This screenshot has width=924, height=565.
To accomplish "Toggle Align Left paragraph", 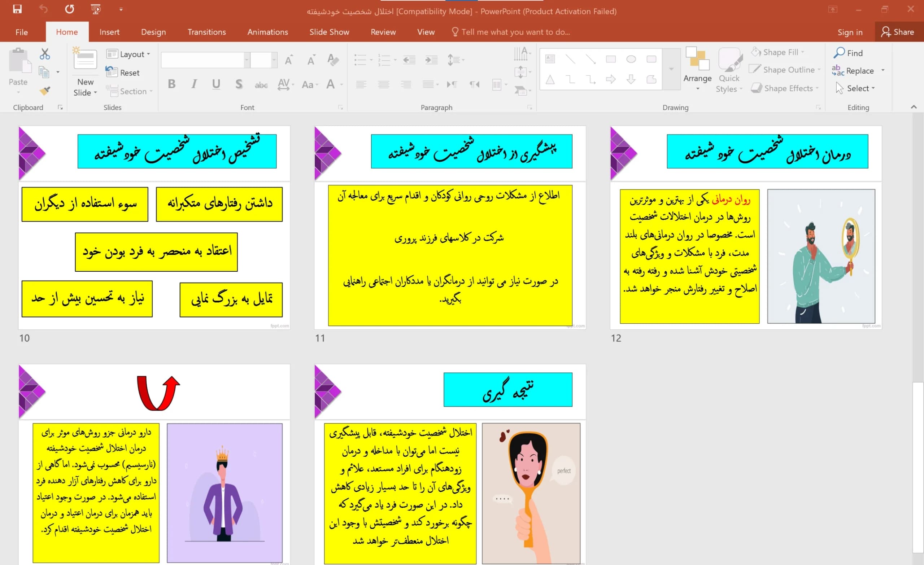I will (361, 84).
